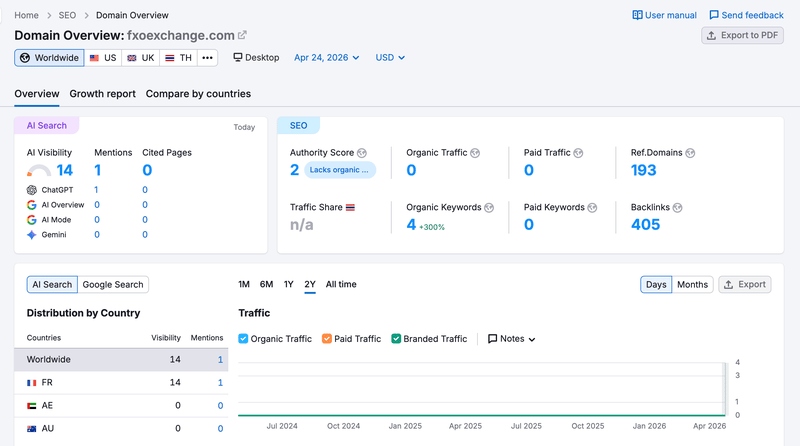The height and width of the screenshot is (446, 800).
Task: Select the 6M time range
Action: [266, 284]
